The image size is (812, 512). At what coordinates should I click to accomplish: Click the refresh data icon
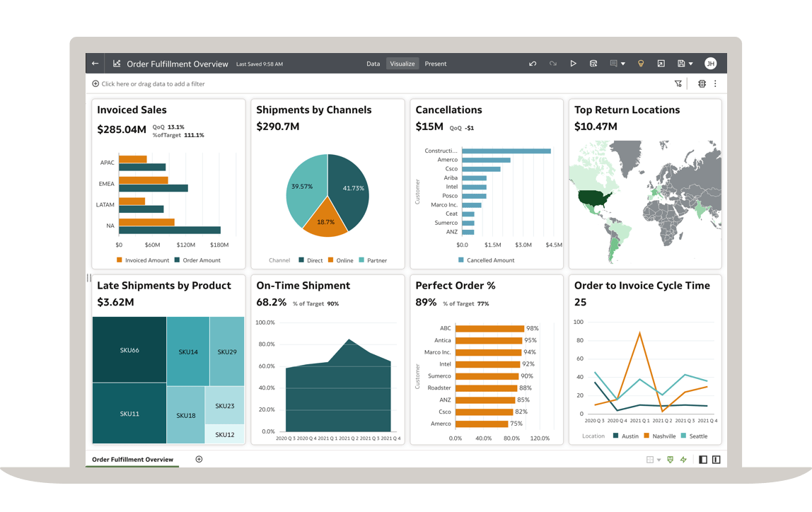tap(593, 64)
